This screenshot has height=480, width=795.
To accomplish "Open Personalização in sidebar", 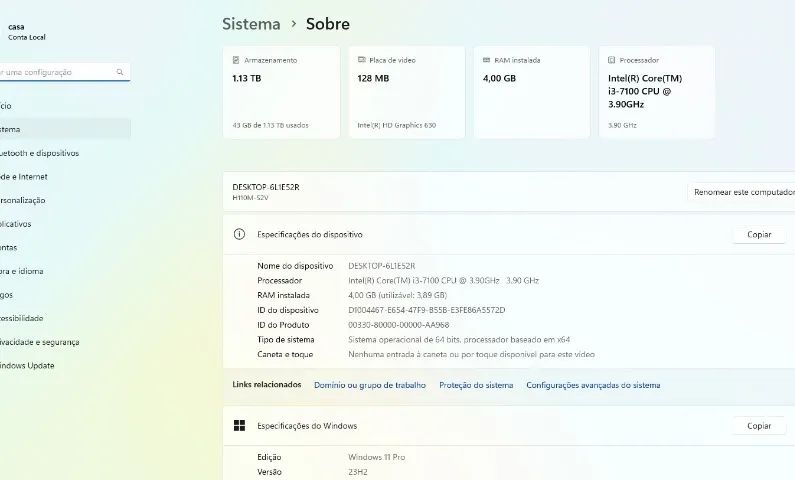I will click(65, 200).
